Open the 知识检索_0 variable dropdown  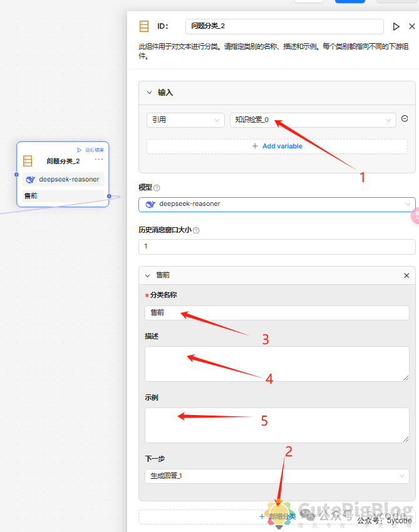[x=313, y=120]
